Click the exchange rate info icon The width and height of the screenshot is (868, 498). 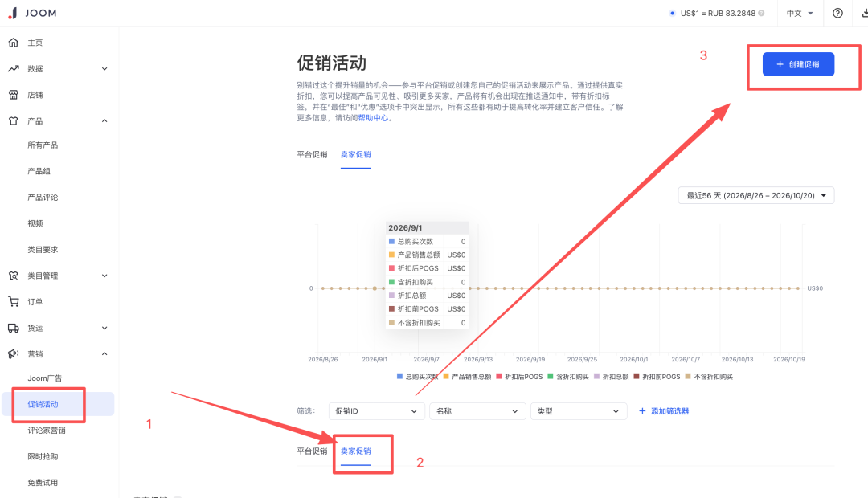(x=762, y=13)
